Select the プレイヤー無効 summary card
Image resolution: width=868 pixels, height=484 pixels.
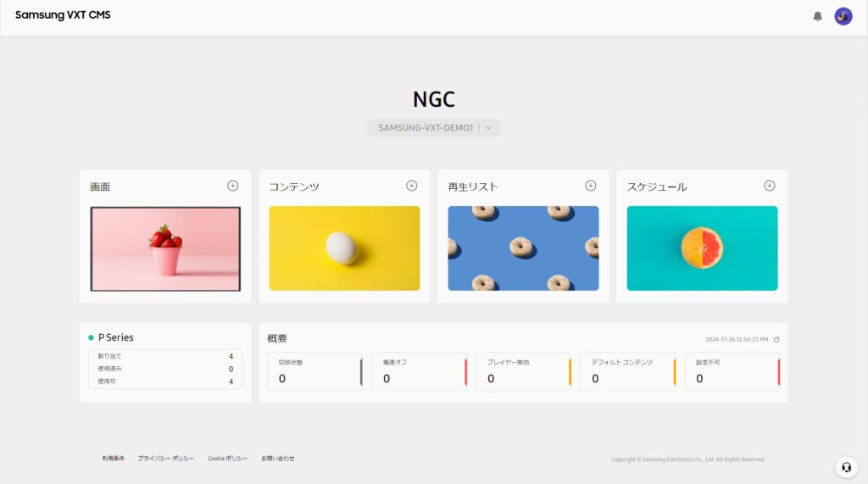[524, 372]
